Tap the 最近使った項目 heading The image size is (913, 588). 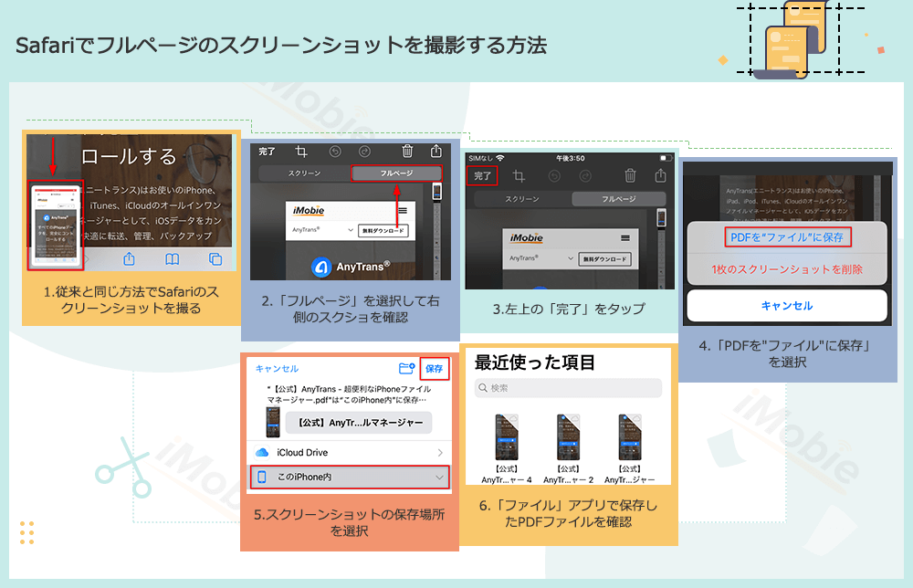535,362
